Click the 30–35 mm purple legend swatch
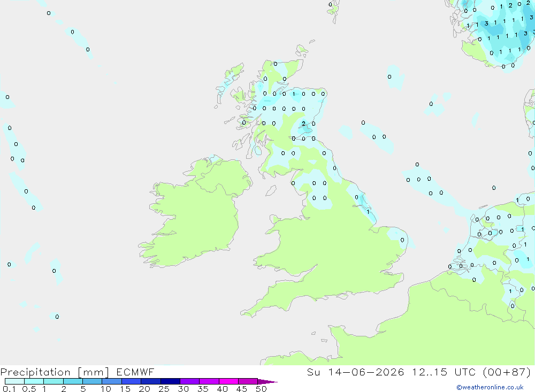 point(189,381)
